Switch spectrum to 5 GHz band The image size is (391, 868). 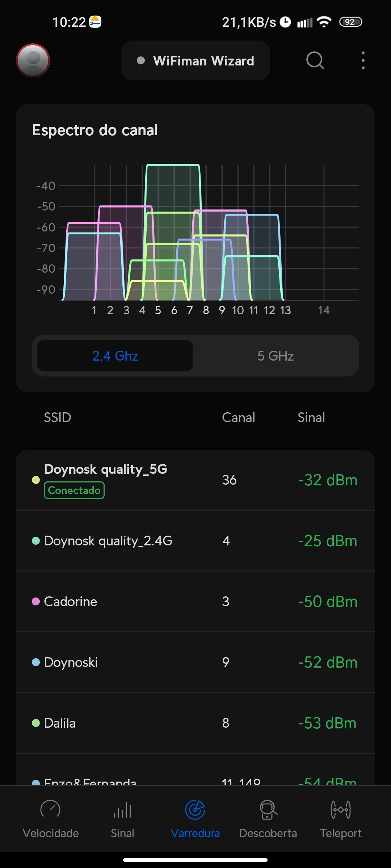276,356
